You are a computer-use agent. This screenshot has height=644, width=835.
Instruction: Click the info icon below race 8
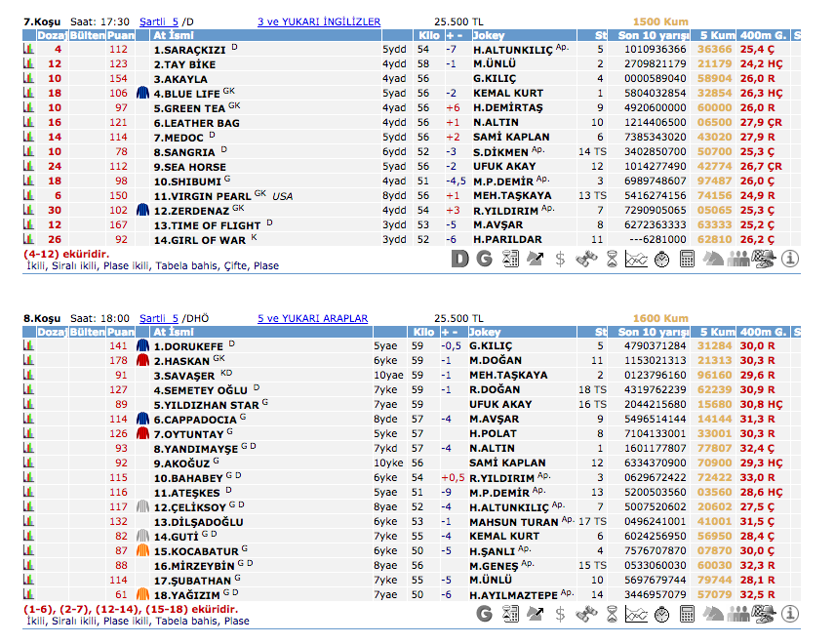coord(789,614)
